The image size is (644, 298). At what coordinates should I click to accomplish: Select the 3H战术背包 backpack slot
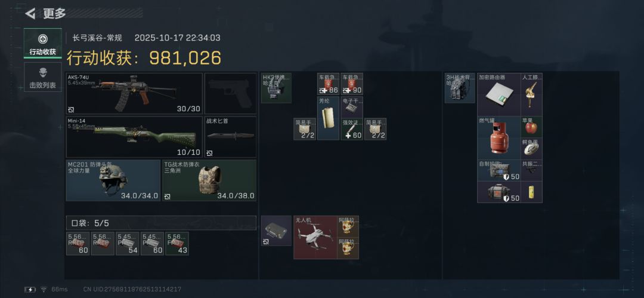coord(460,88)
